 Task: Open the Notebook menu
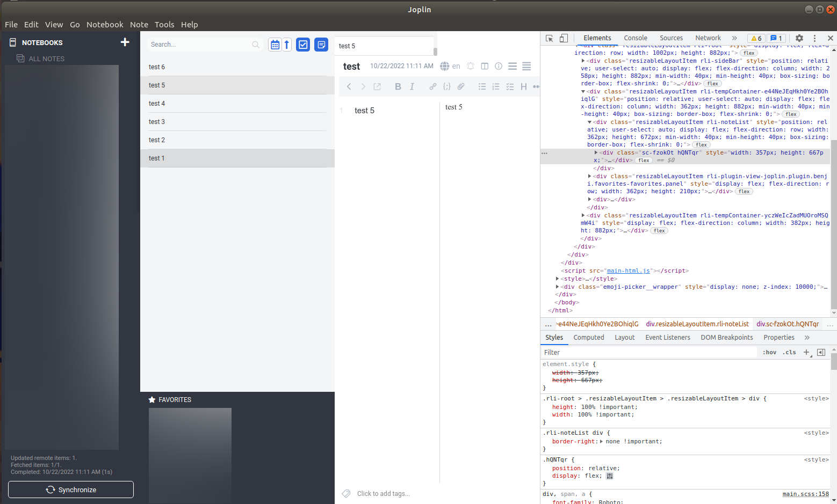point(105,25)
